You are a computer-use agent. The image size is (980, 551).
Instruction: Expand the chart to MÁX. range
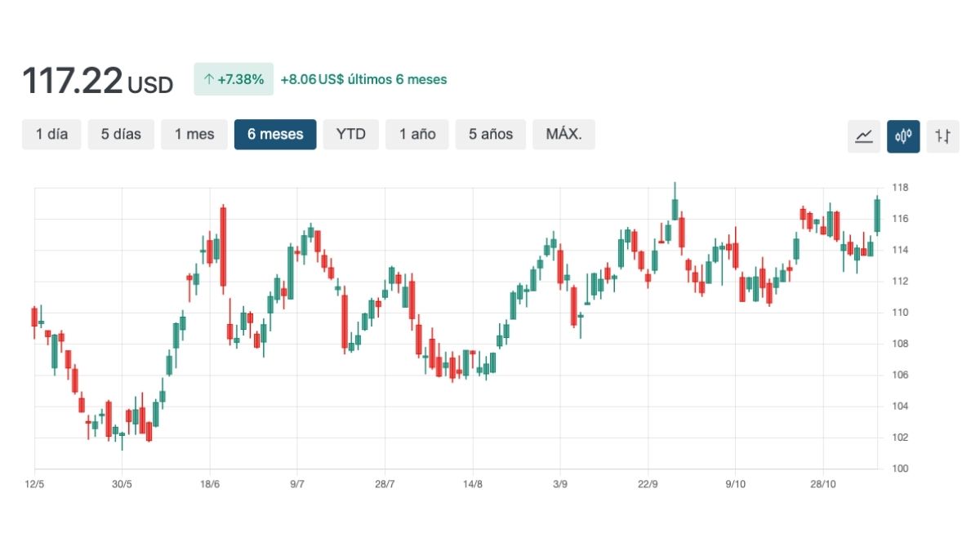[563, 135]
